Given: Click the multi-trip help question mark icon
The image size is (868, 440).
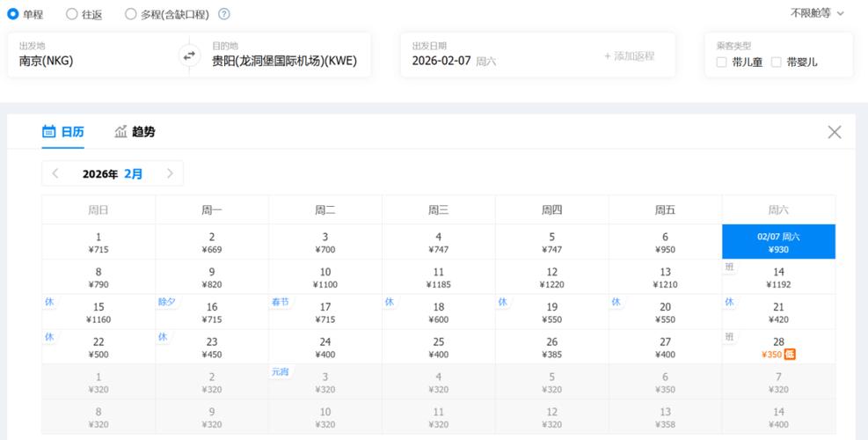Looking at the screenshot, I should (224, 14).
